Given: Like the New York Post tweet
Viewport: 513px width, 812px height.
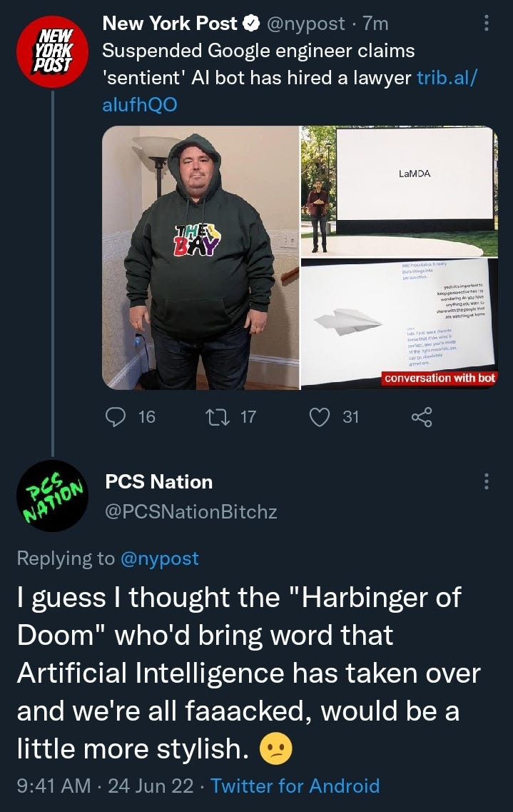Looking at the screenshot, I should (320, 417).
